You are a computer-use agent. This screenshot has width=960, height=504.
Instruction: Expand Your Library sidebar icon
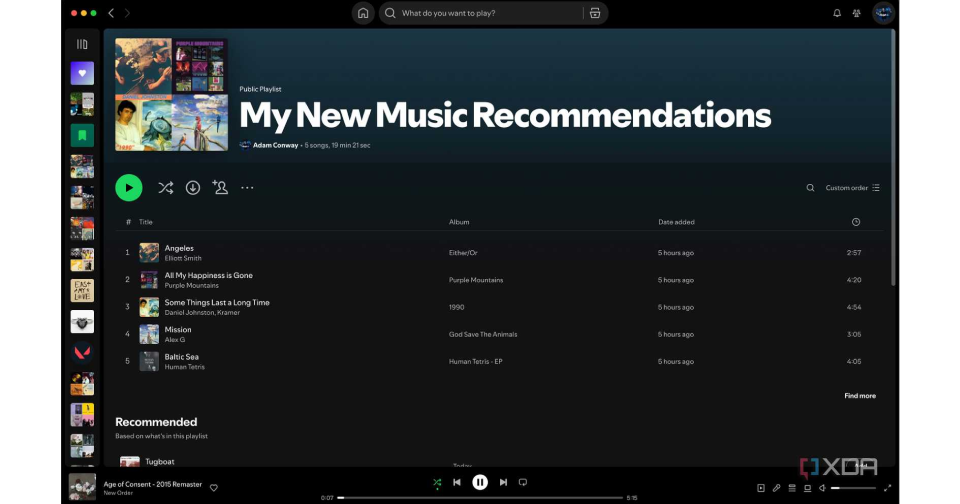click(82, 44)
